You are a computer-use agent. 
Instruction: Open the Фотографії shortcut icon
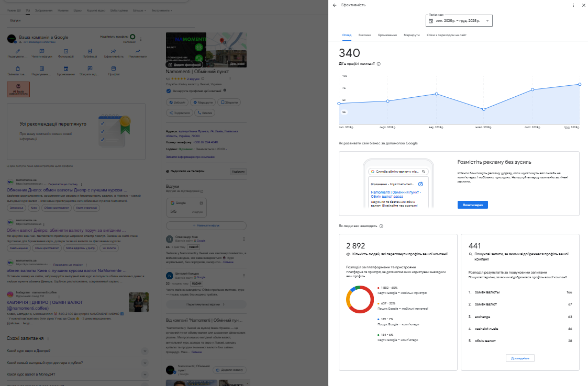(66, 51)
